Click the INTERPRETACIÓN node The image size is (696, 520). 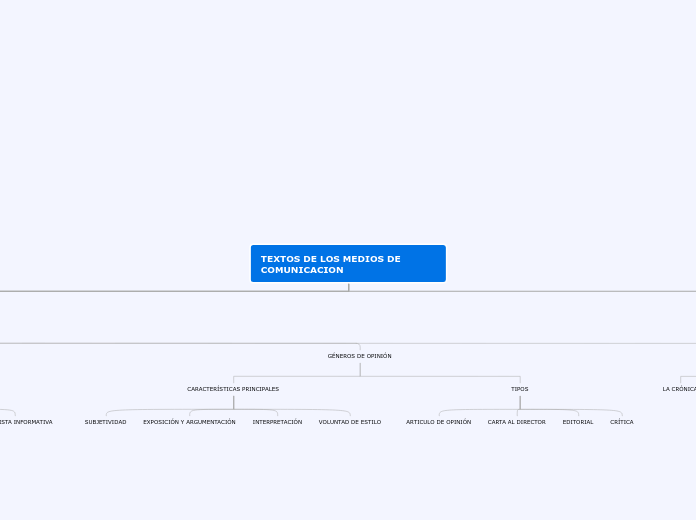[x=277, y=422]
